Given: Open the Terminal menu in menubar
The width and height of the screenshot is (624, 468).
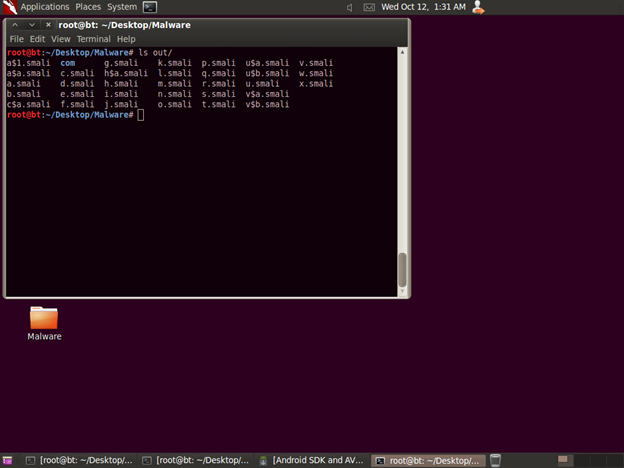Looking at the screenshot, I should (94, 39).
